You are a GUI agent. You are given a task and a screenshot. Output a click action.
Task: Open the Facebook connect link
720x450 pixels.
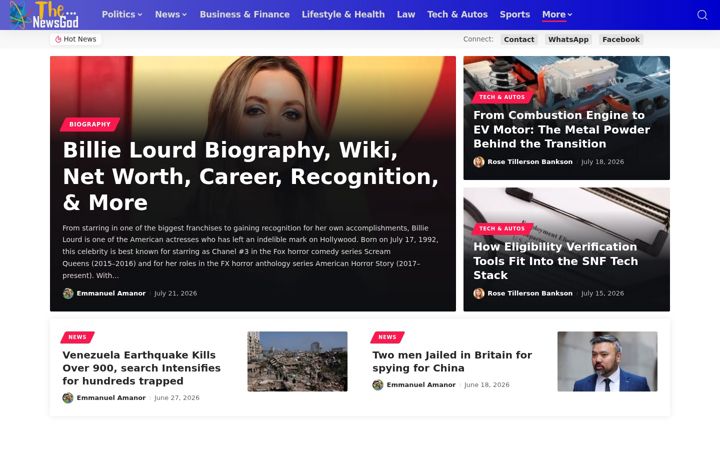point(621,39)
